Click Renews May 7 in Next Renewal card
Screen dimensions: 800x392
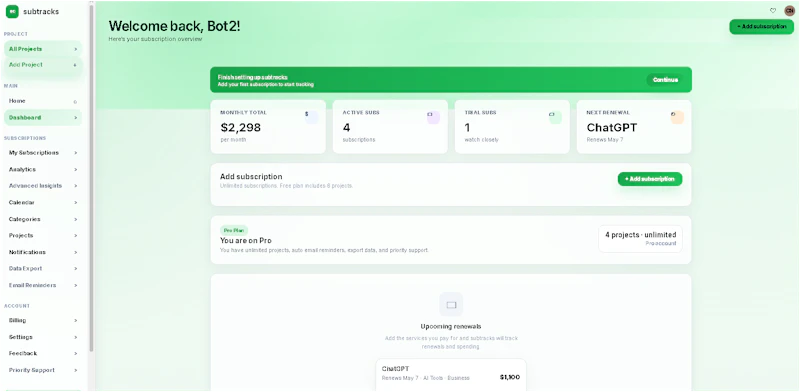[x=605, y=139]
